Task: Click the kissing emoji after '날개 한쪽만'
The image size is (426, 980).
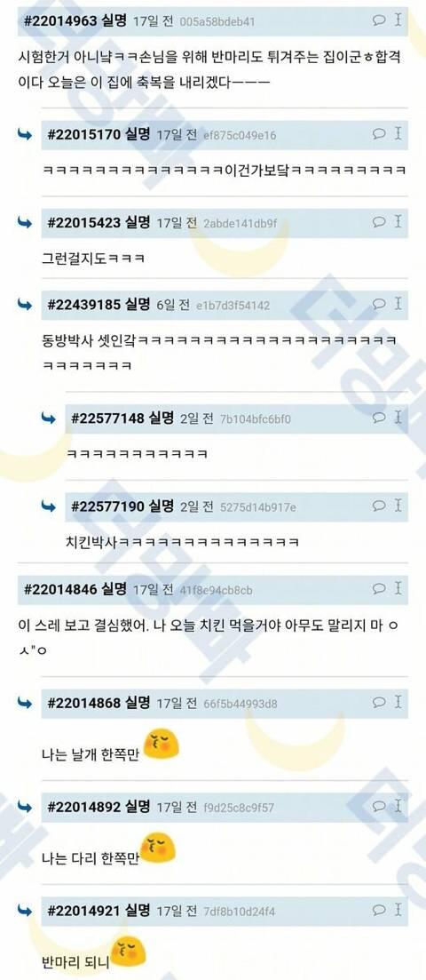Action: tap(162, 743)
